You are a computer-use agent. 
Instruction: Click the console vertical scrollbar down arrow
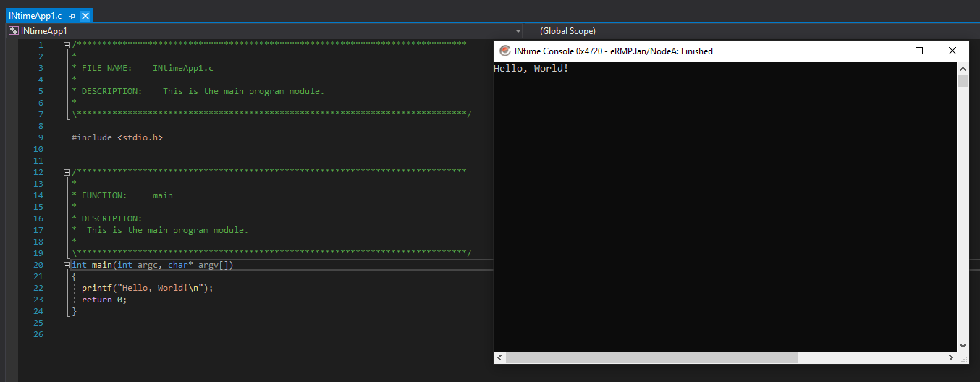click(963, 346)
